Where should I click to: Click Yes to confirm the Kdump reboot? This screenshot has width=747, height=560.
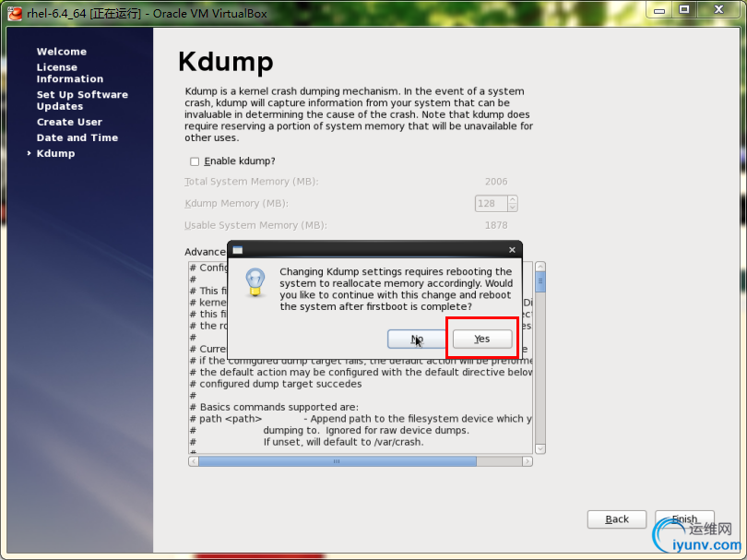point(482,339)
